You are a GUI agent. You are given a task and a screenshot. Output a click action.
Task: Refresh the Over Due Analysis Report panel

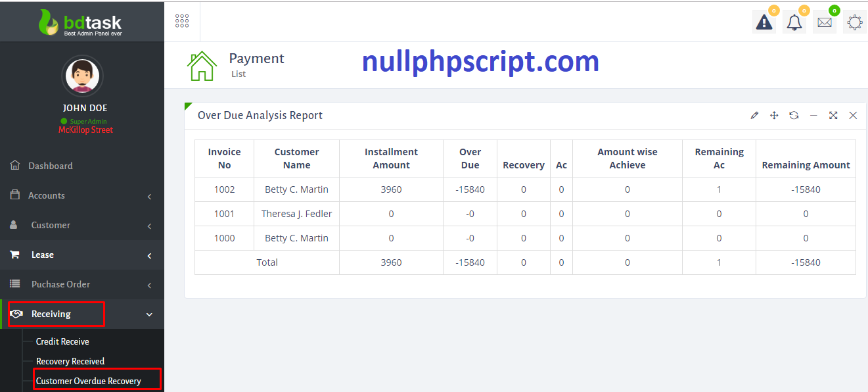(x=794, y=116)
